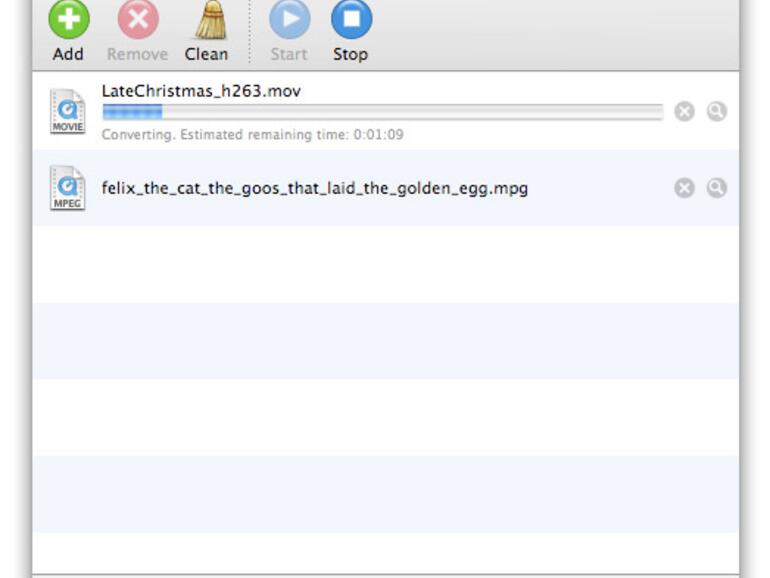
Task: Click the LateChristmas_h263.mov progress bar
Action: point(383,112)
